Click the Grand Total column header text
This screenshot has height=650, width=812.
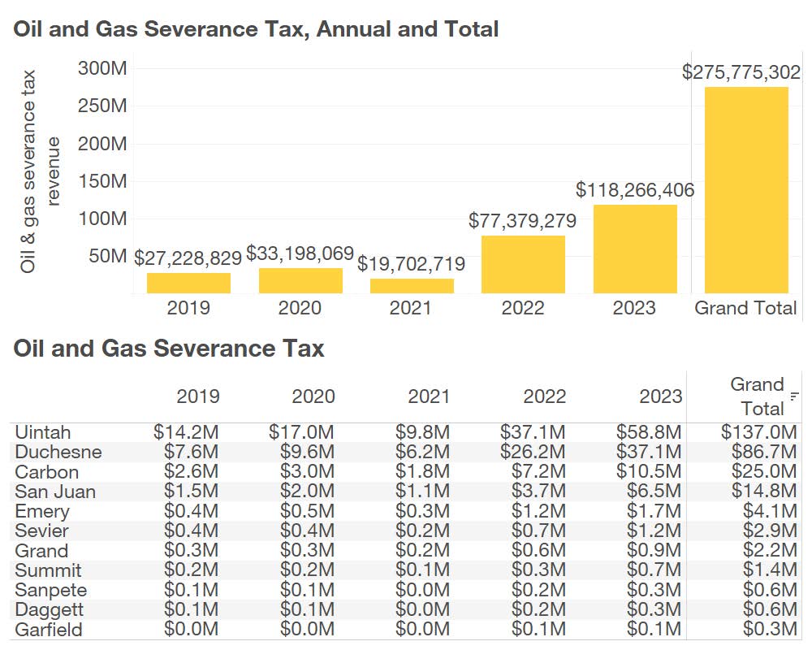756,395
